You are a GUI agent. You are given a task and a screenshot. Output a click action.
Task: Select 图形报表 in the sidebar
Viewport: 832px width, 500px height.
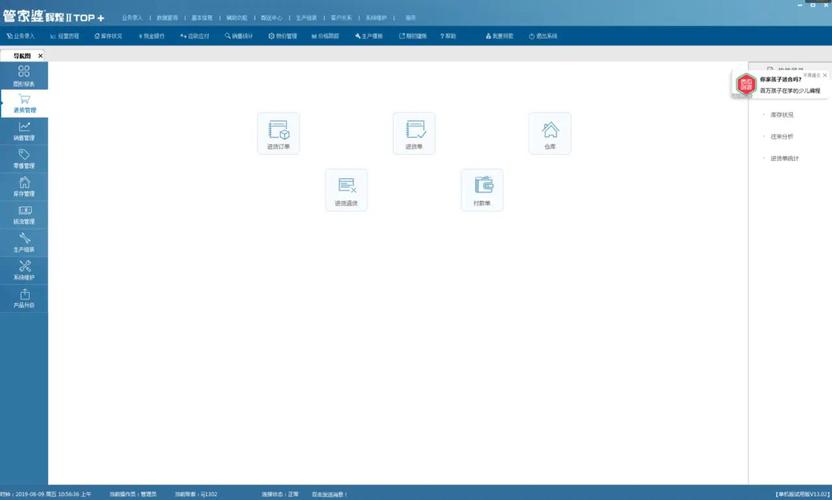tap(24, 75)
